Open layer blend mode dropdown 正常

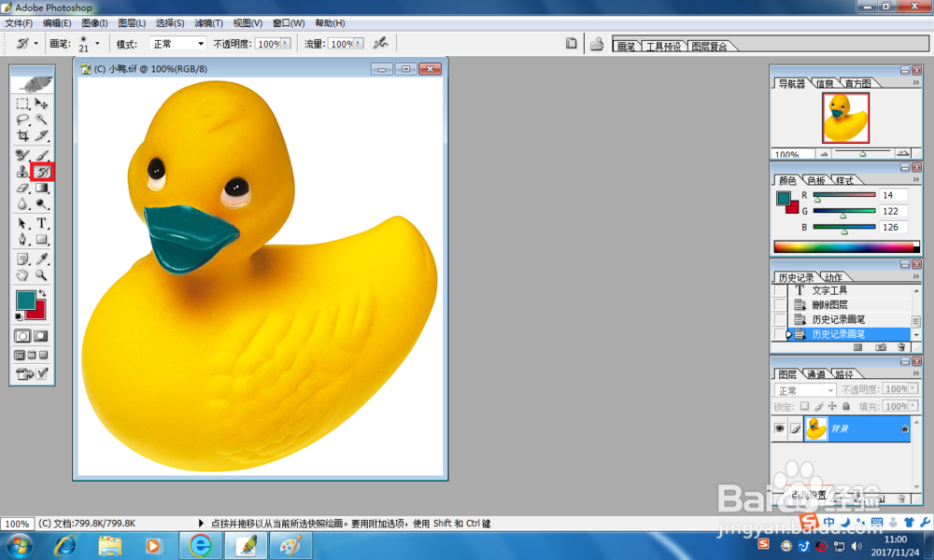pos(805,390)
